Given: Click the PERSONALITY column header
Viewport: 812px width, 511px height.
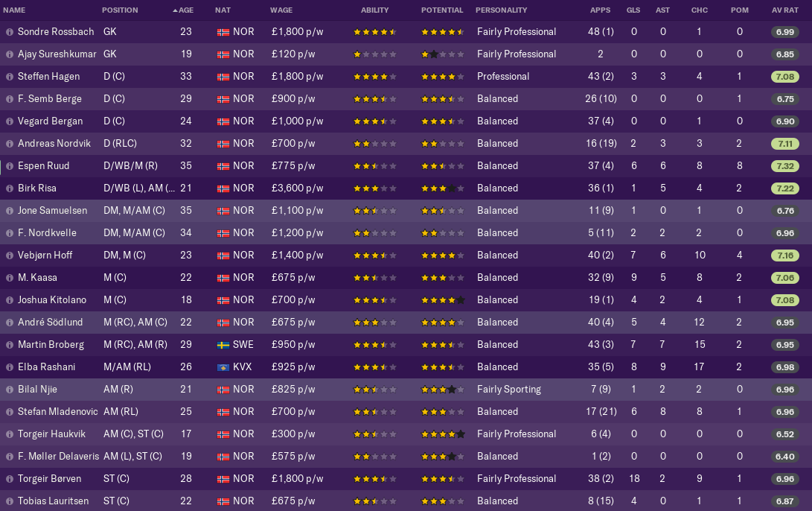Looking at the screenshot, I should (x=502, y=10).
